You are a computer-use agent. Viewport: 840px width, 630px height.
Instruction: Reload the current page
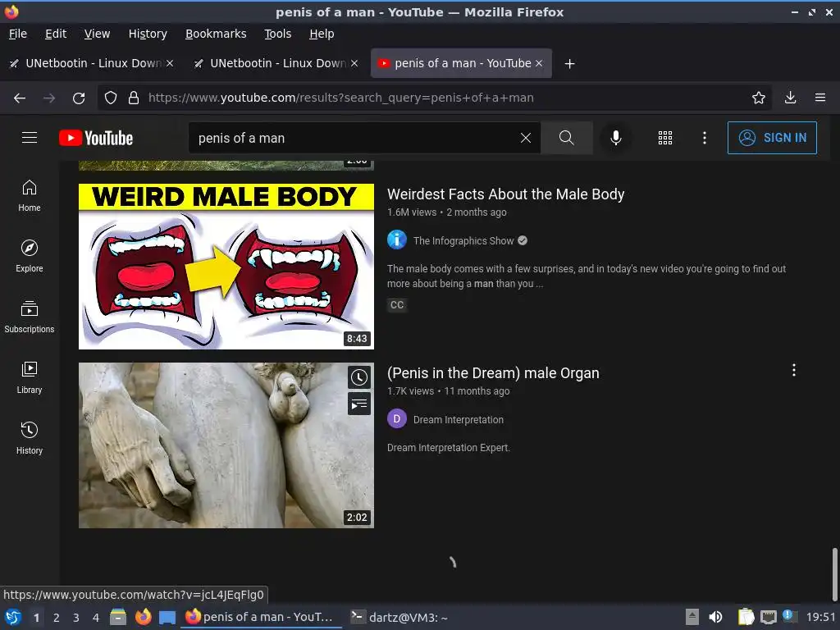[x=79, y=98]
